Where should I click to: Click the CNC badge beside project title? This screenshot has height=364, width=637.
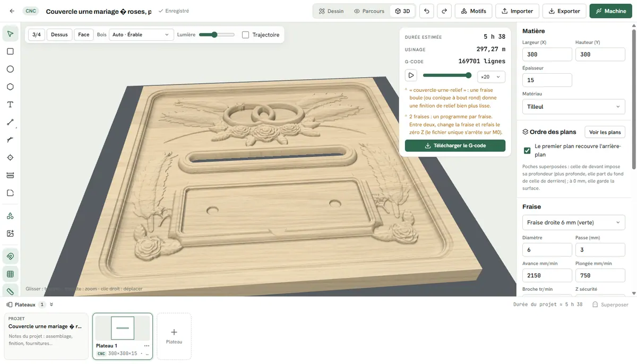coord(31,11)
